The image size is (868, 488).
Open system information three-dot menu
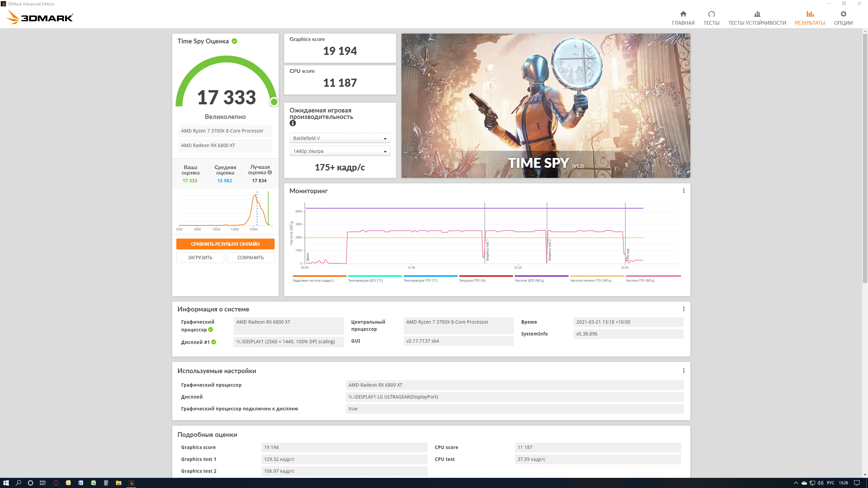[684, 309]
